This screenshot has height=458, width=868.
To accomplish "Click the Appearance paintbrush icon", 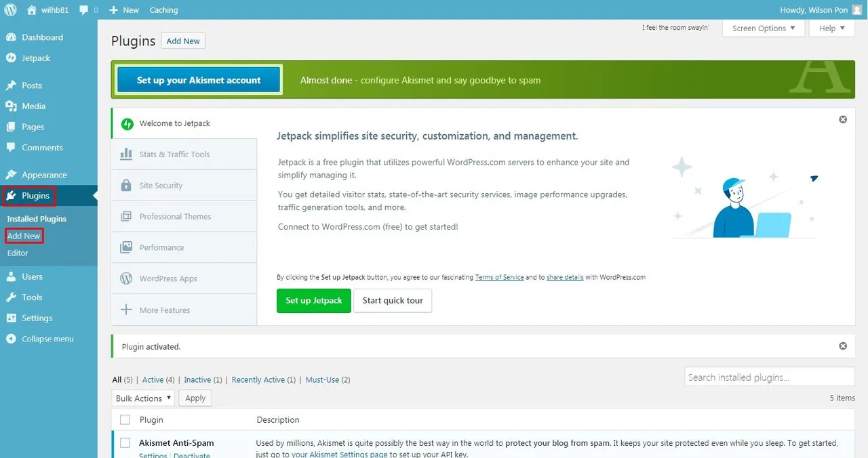I will pos(11,175).
